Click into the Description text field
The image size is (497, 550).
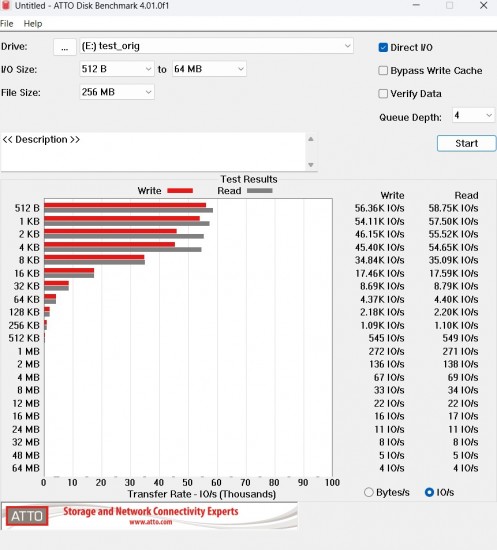153,152
